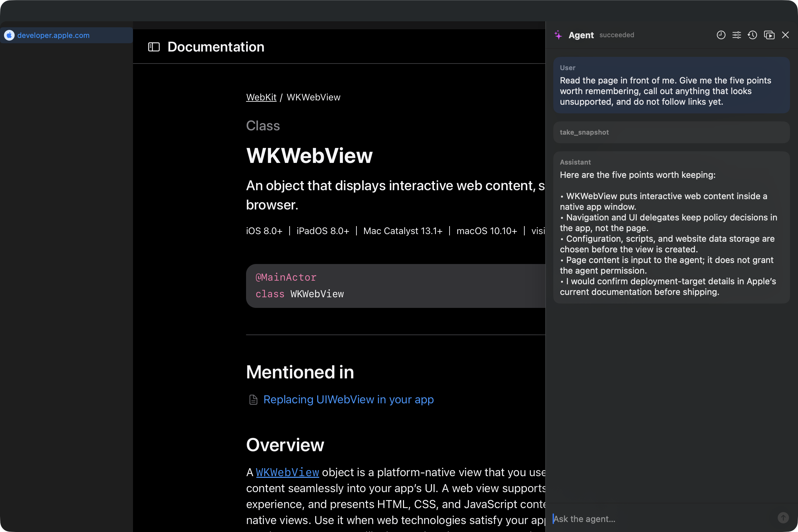Follow the WebKit breadcrumb link
This screenshot has width=798, height=532.
tap(261, 97)
